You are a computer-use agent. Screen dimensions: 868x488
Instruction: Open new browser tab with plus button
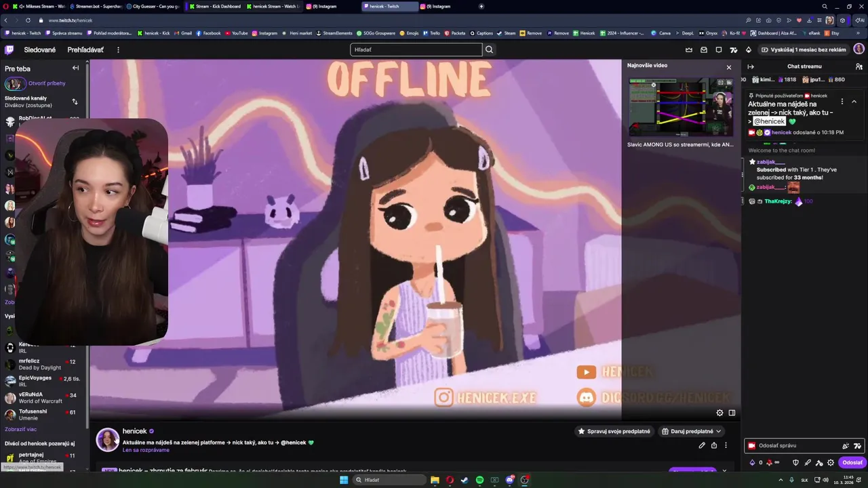481,6
